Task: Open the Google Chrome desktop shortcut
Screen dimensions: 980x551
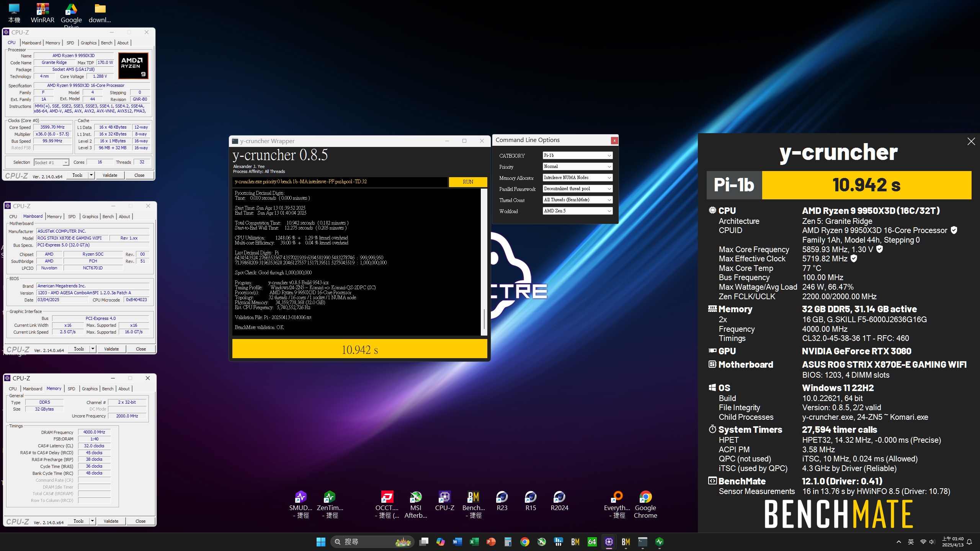Action: (645, 504)
